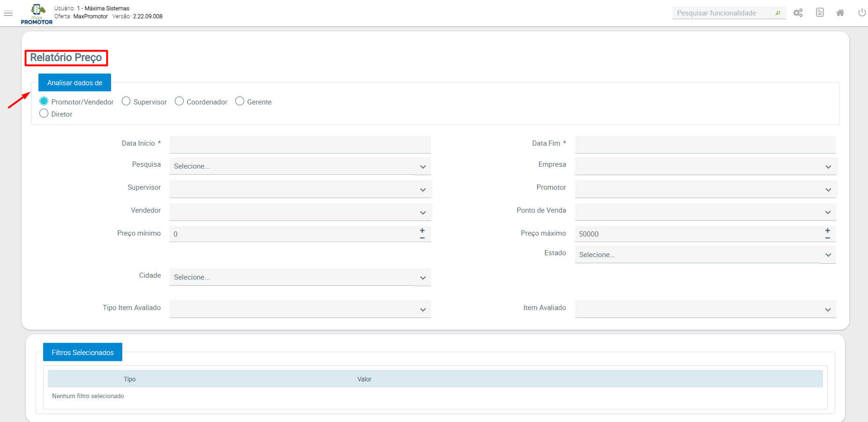Click the Data Fim field
Screen dimensions: 868x422
coord(705,145)
